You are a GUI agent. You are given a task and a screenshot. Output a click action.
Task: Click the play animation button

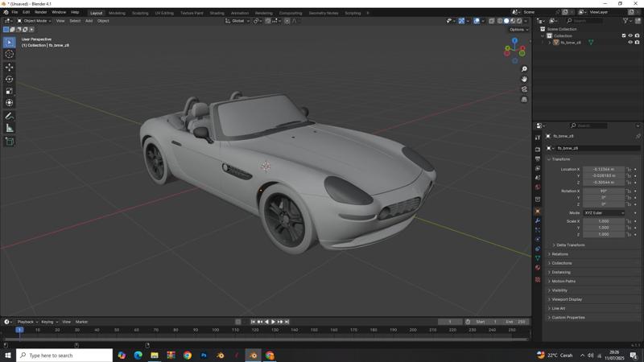[x=274, y=322]
